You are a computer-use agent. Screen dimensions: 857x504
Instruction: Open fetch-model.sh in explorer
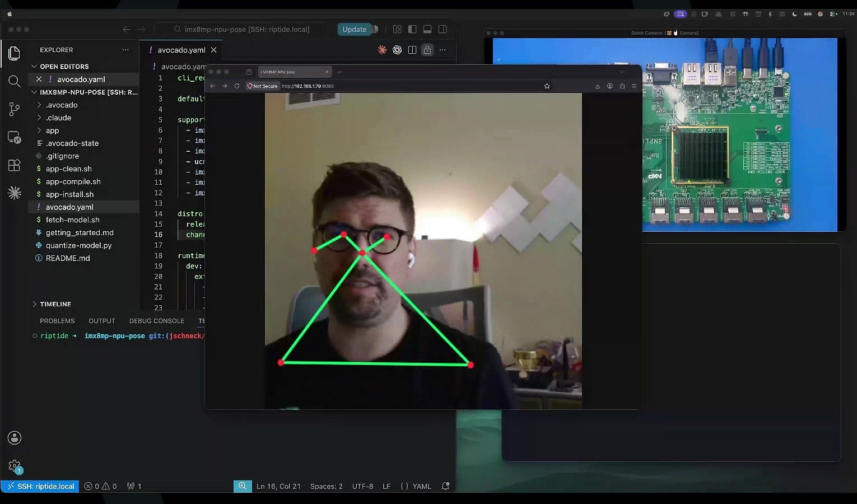click(73, 220)
